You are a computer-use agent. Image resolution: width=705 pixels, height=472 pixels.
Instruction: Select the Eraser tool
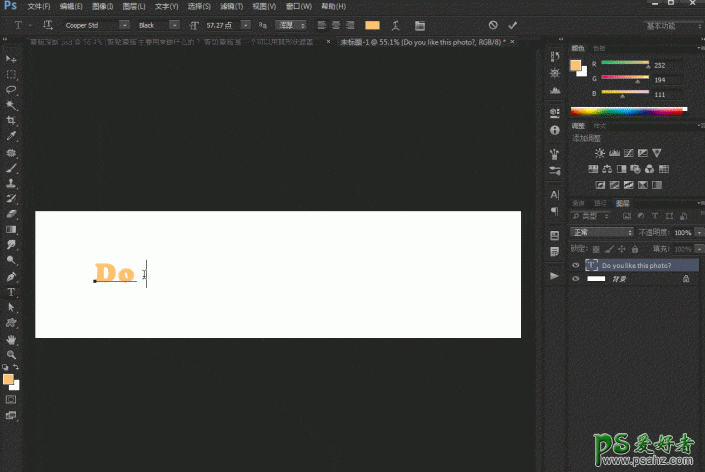point(11,214)
